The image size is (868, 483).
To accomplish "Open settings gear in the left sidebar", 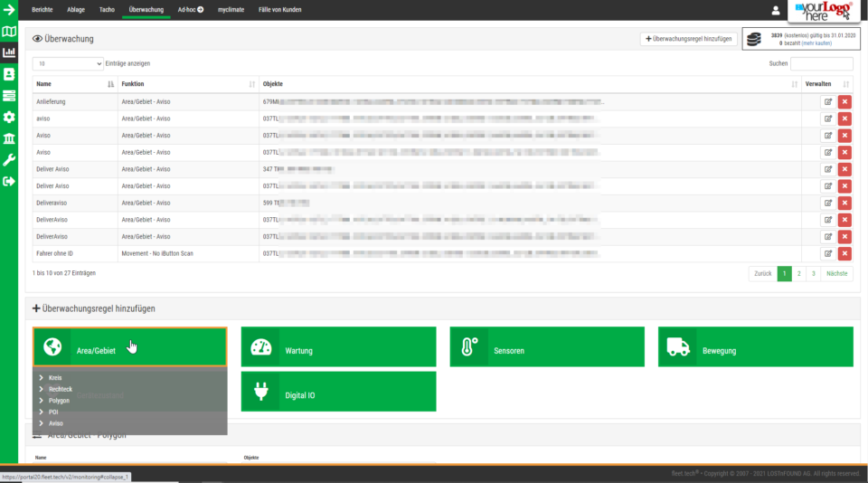I will (x=9, y=117).
